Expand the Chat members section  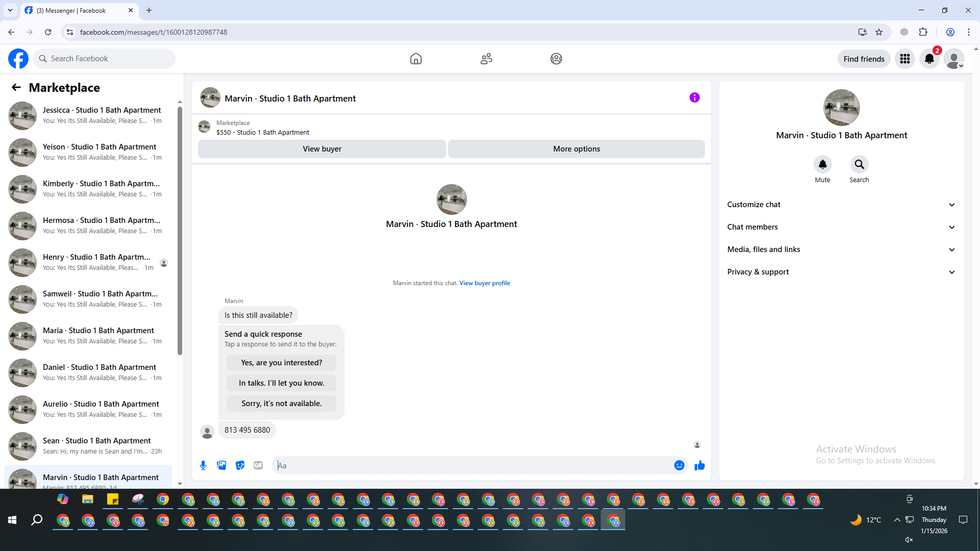pos(841,227)
